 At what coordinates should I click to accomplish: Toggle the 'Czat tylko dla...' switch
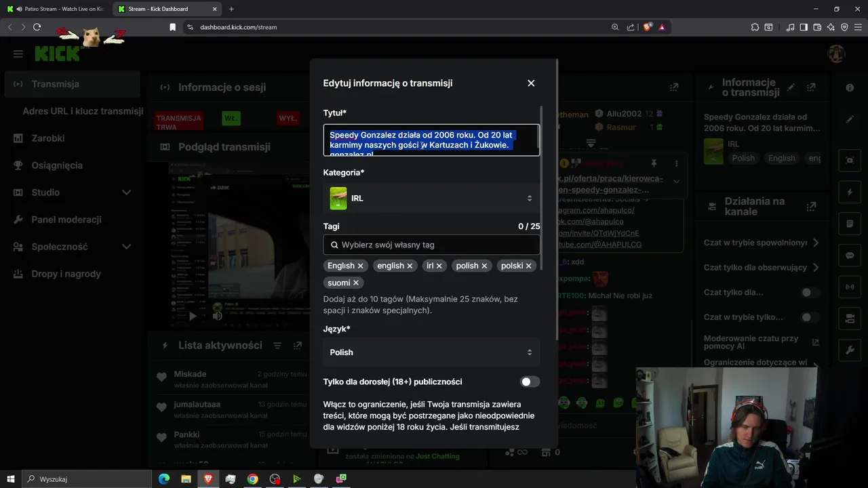[x=810, y=293]
